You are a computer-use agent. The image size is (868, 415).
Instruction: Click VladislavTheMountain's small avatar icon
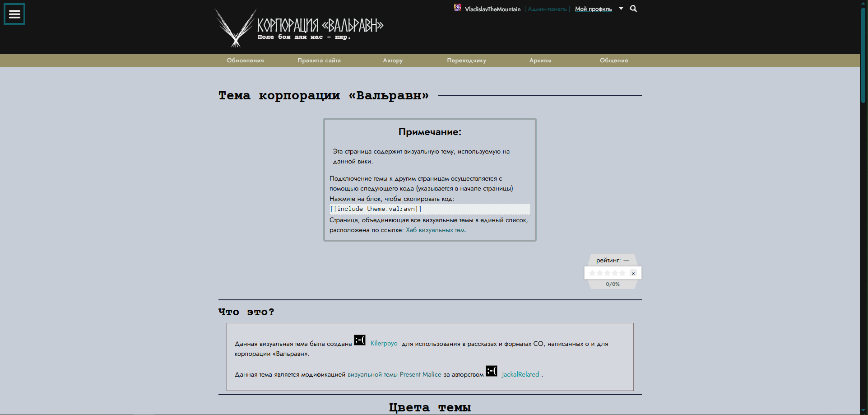pyautogui.click(x=458, y=8)
